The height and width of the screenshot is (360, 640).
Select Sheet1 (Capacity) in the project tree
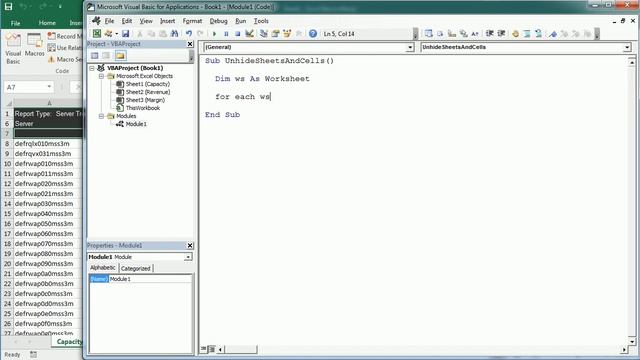(x=147, y=84)
